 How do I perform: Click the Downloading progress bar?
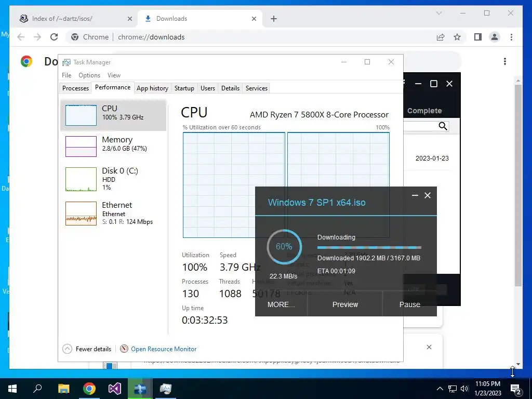[x=369, y=248]
